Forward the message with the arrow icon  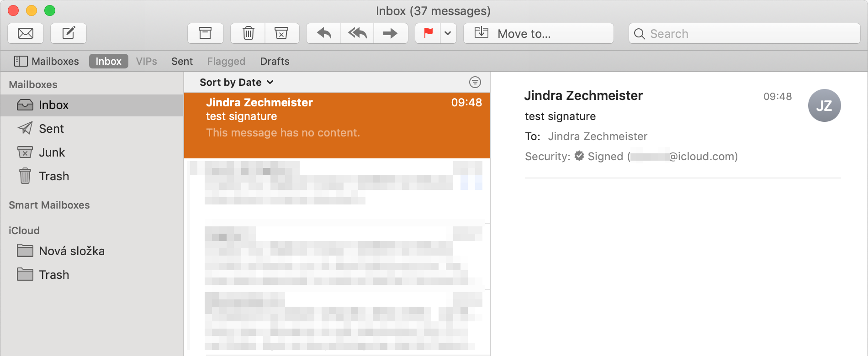coord(391,33)
